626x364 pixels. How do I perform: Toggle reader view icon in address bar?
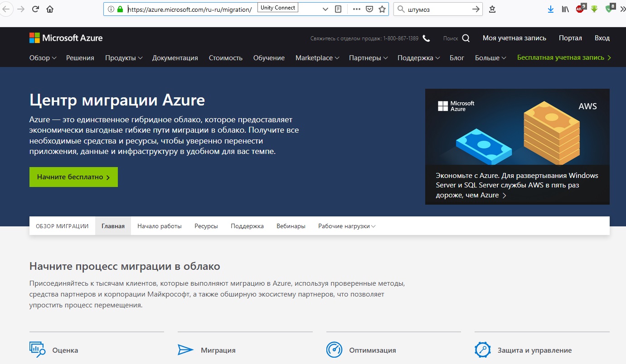click(338, 9)
